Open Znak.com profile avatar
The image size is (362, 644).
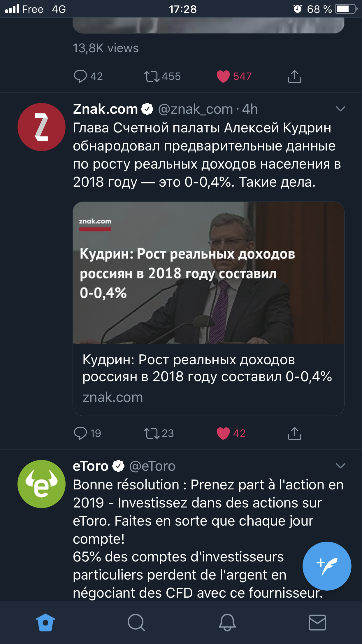[41, 127]
